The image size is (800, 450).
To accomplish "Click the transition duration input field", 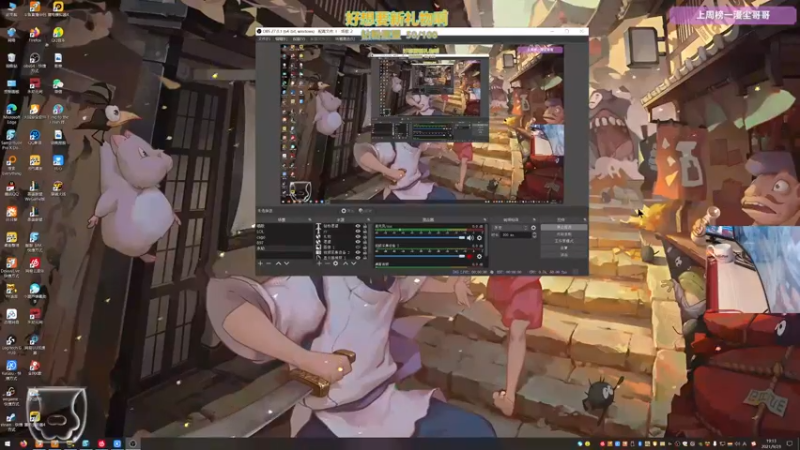I will (x=516, y=235).
